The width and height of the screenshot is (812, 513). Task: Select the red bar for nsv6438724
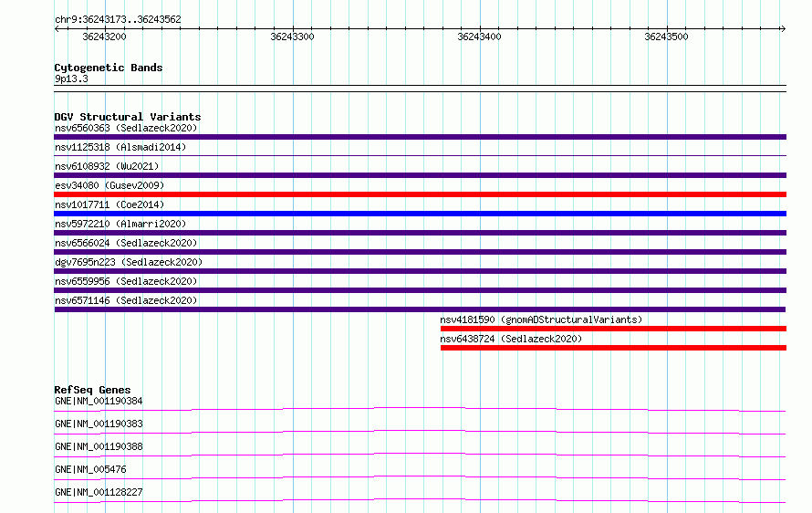click(614, 348)
